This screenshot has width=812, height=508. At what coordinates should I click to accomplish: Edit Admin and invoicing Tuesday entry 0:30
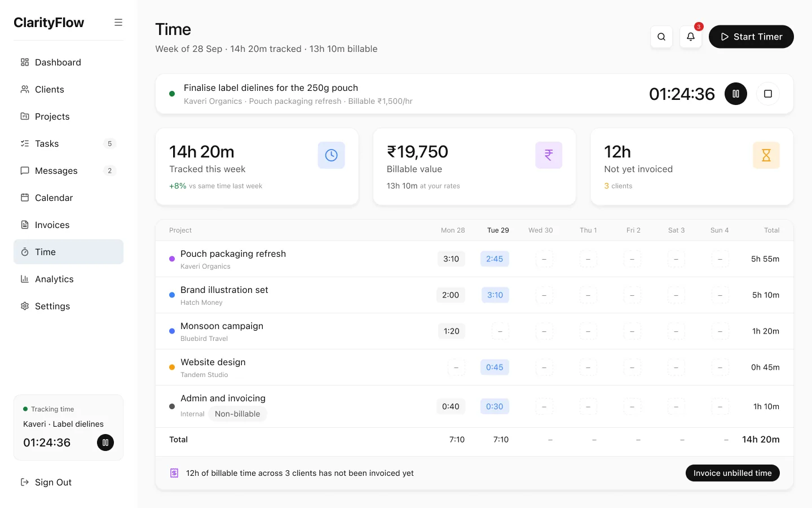(x=495, y=406)
